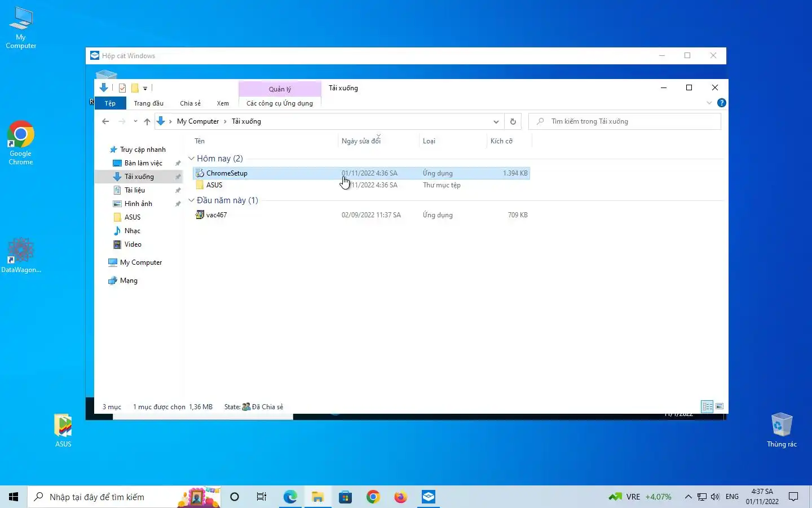
Task: Select the Quản lý contextual tab
Action: [x=280, y=89]
